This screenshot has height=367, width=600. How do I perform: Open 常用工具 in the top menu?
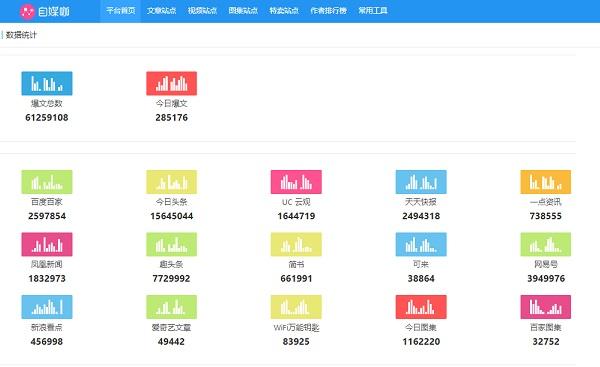coord(373,11)
